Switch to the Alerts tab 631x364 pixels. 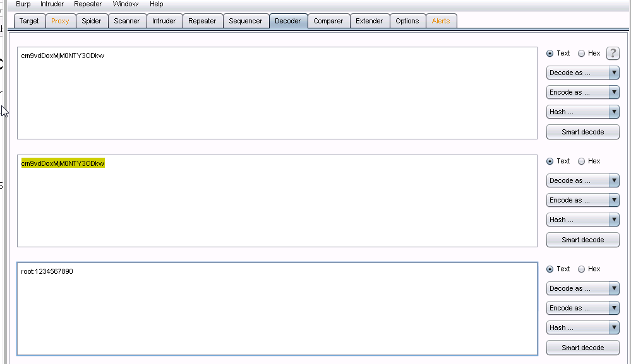(441, 21)
